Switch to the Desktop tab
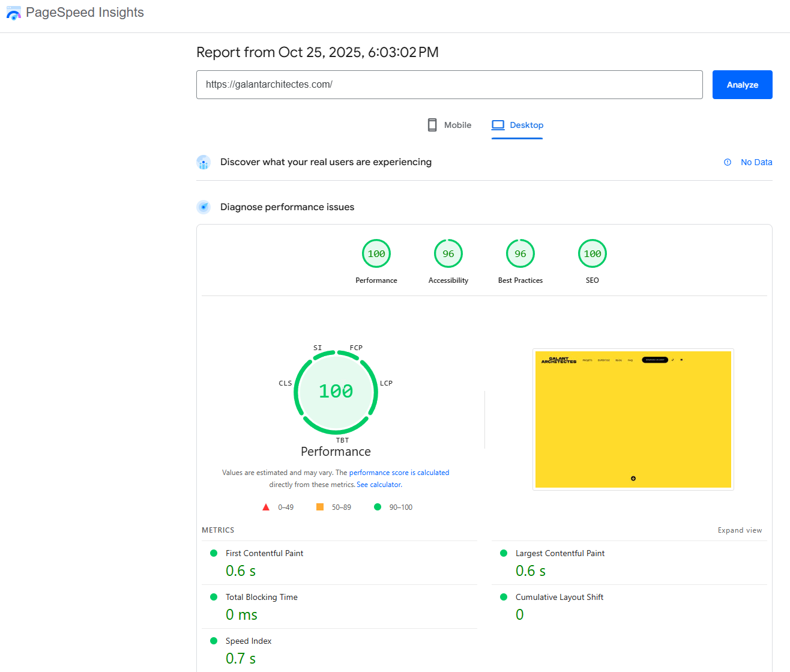The height and width of the screenshot is (672, 790). point(517,125)
